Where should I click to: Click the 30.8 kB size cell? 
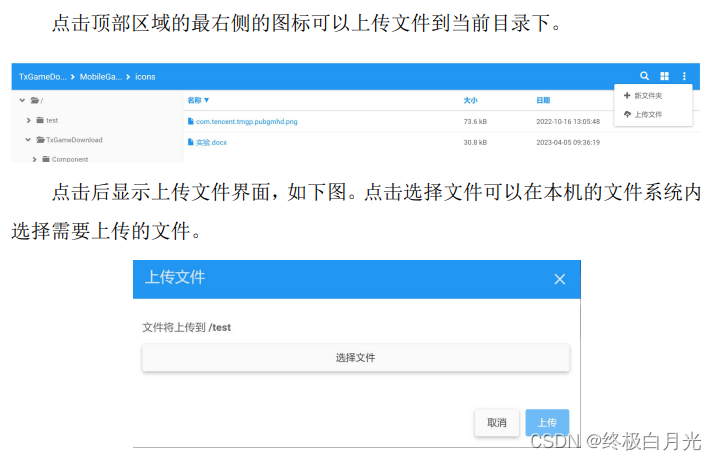pyautogui.click(x=475, y=142)
